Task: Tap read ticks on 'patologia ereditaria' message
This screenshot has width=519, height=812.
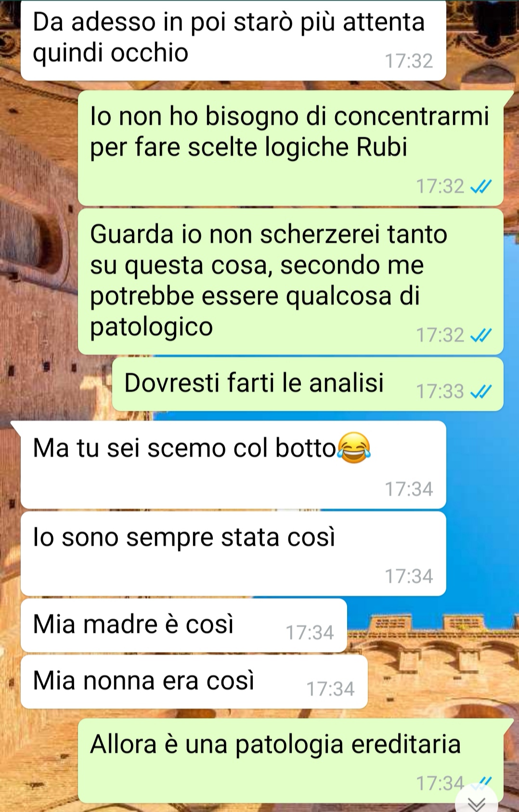Action: click(480, 783)
